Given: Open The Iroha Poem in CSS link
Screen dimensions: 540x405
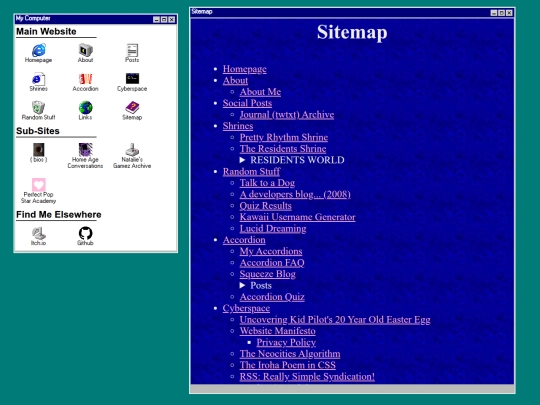Looking at the screenshot, I should [288, 365].
